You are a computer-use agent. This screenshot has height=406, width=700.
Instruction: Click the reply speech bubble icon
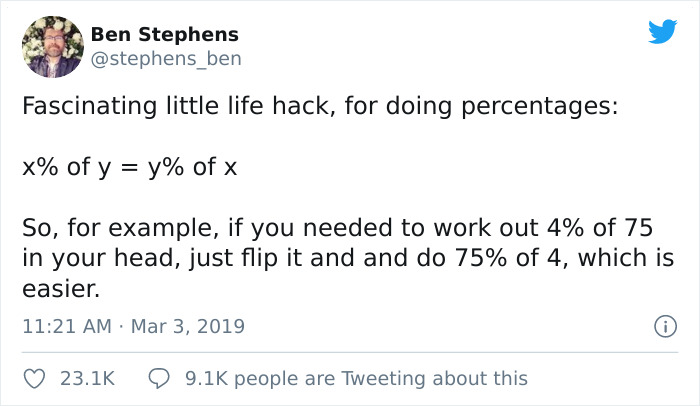point(162,378)
